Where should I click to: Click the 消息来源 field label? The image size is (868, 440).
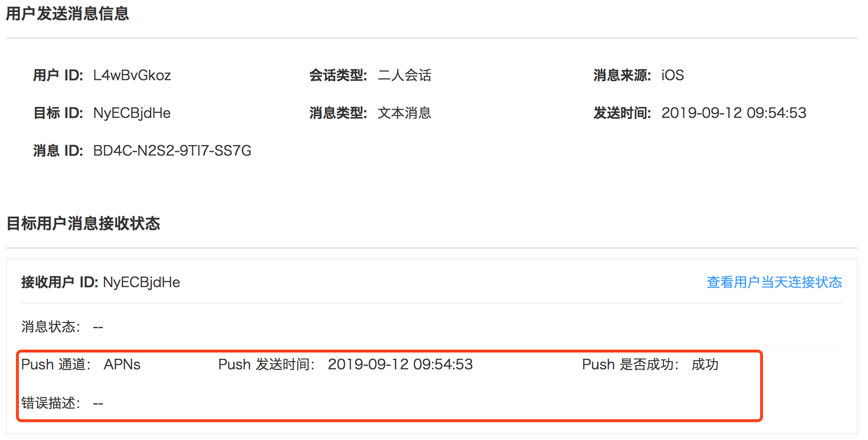pyautogui.click(x=622, y=75)
